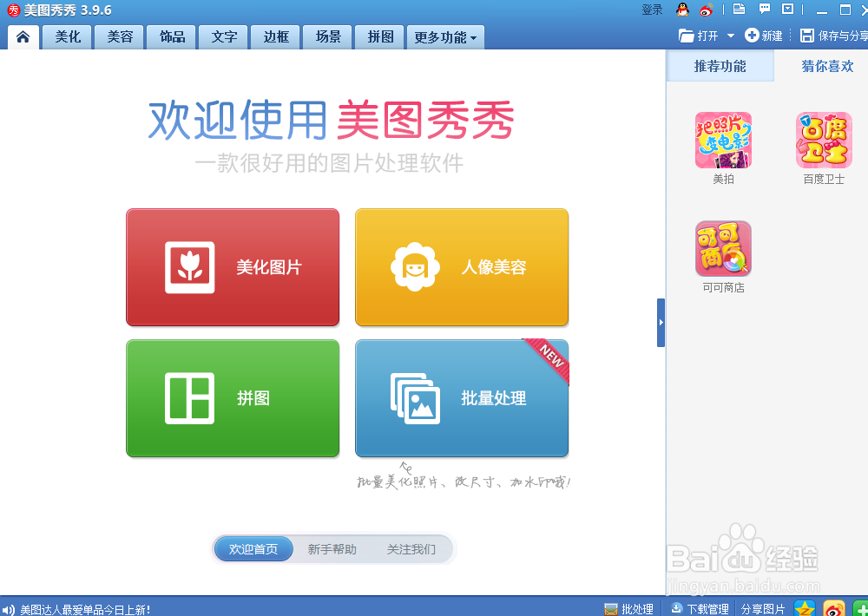Click the 登录 login link
Image resolution: width=868 pixels, height=616 pixels.
(x=652, y=10)
